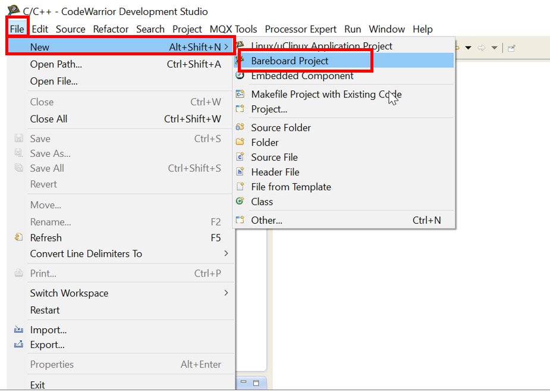Click the Export icon in the File menu
Image resolution: width=550 pixels, height=392 pixels.
click(18, 345)
